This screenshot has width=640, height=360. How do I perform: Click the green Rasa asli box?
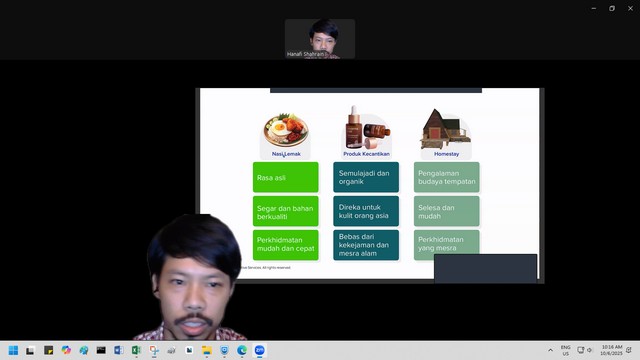click(x=286, y=177)
